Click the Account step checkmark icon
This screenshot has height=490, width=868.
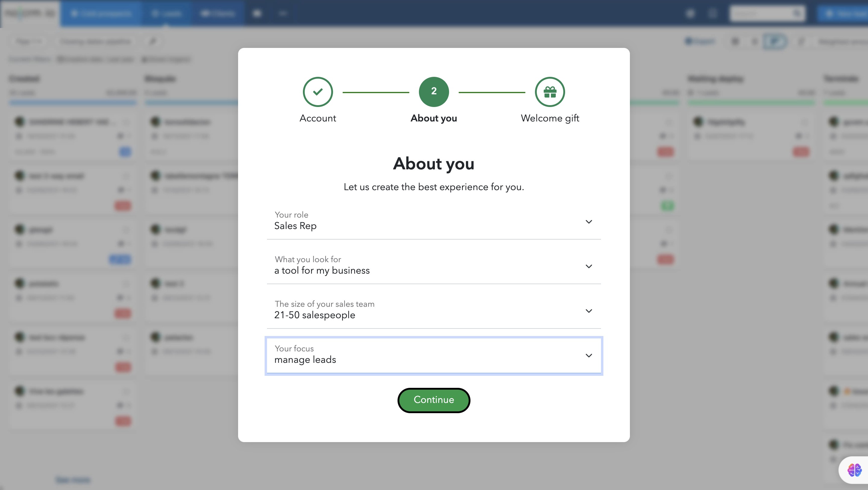coord(317,92)
